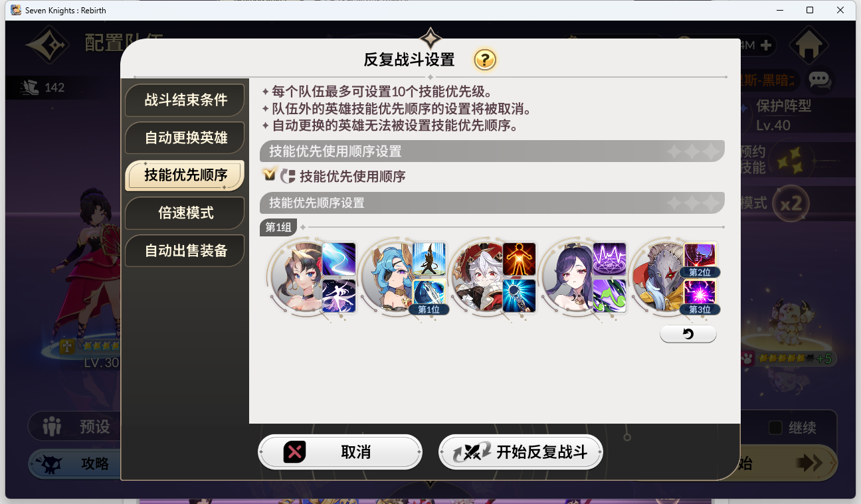The width and height of the screenshot is (861, 504).
Task: Toggle the 技能优先使用顺序 checkbox
Action: (x=269, y=175)
